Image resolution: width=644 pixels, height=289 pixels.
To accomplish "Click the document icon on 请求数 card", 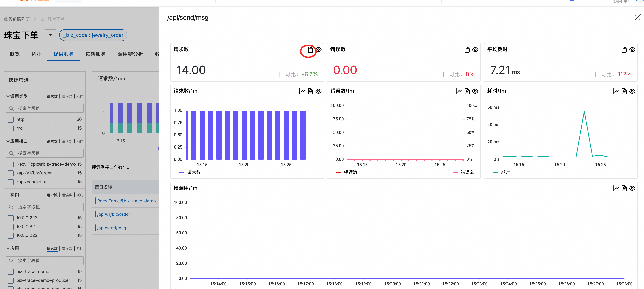I will (310, 50).
